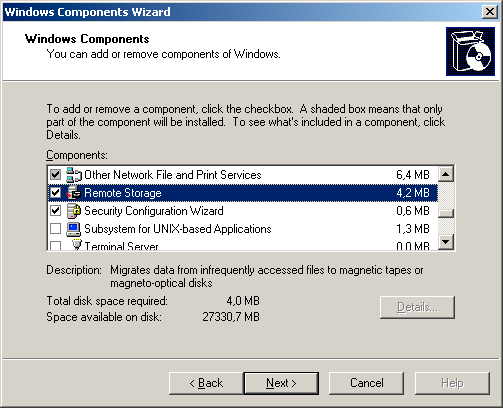Click the Remote Storage component icon

point(74,193)
